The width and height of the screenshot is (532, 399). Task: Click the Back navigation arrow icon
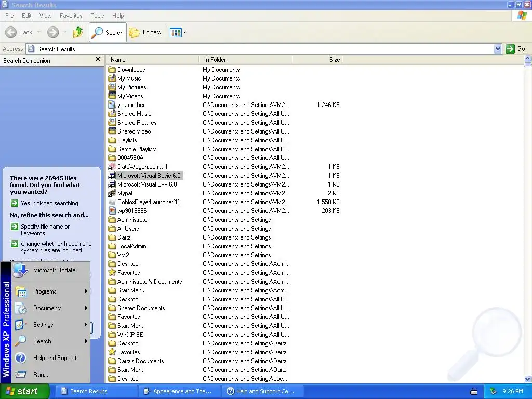coord(11,32)
